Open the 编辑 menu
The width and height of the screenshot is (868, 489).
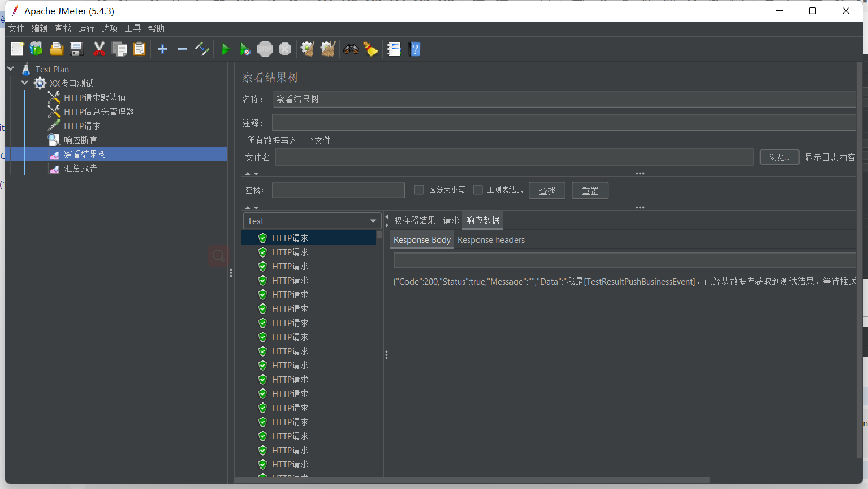click(40, 28)
